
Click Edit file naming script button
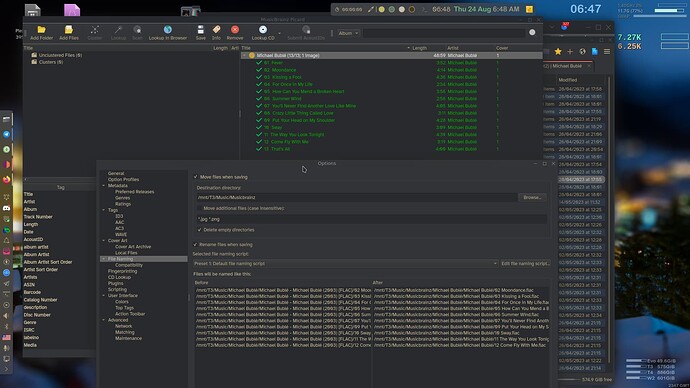(x=525, y=264)
